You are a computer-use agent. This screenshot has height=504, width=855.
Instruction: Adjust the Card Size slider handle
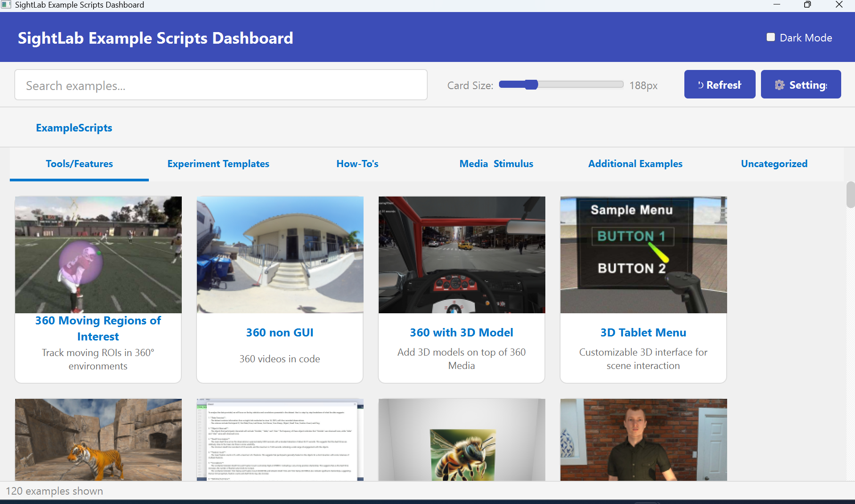[531, 85]
